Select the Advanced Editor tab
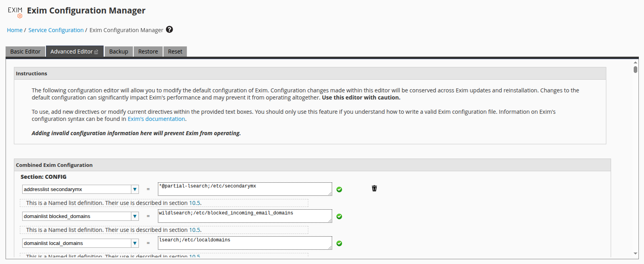 click(75, 52)
